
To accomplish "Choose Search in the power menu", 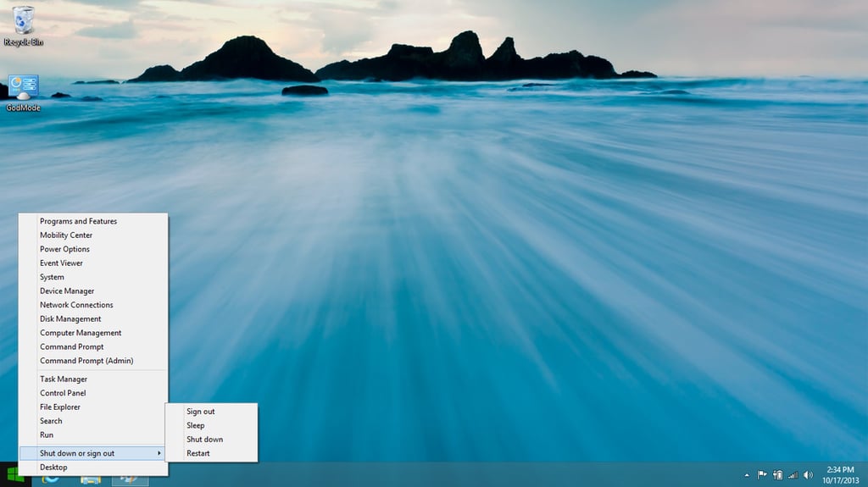I will [93, 421].
